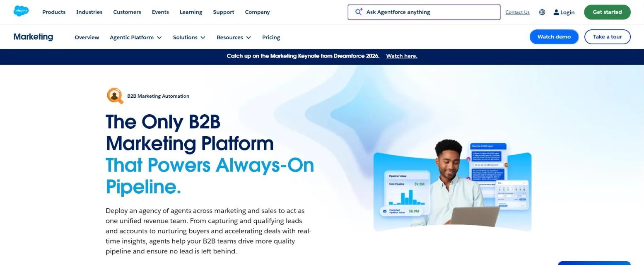Click the Watch demo button
The image size is (644, 265).
click(x=554, y=37)
